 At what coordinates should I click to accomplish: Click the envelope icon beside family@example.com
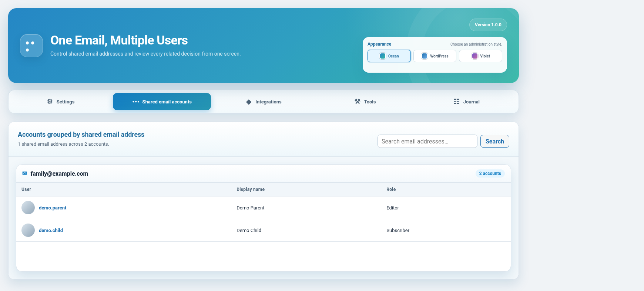[x=25, y=173]
